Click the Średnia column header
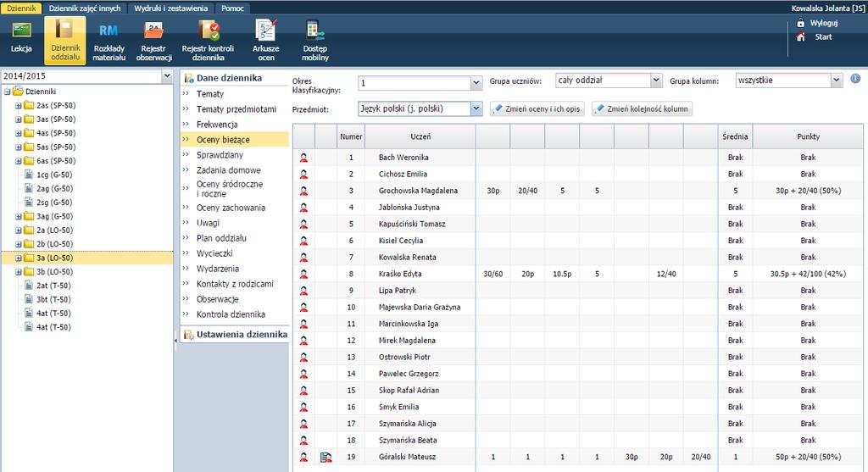Screen dimensions: 868x472 (x=735, y=136)
